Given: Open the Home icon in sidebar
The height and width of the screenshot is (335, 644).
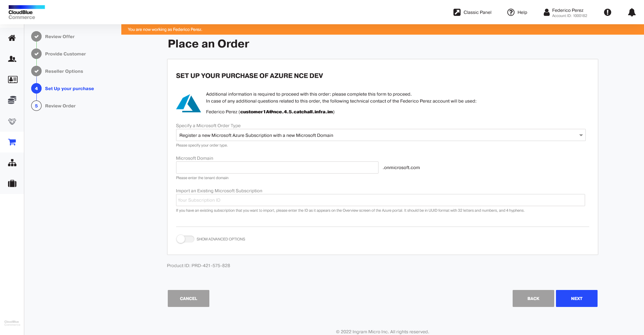Looking at the screenshot, I should (12, 38).
